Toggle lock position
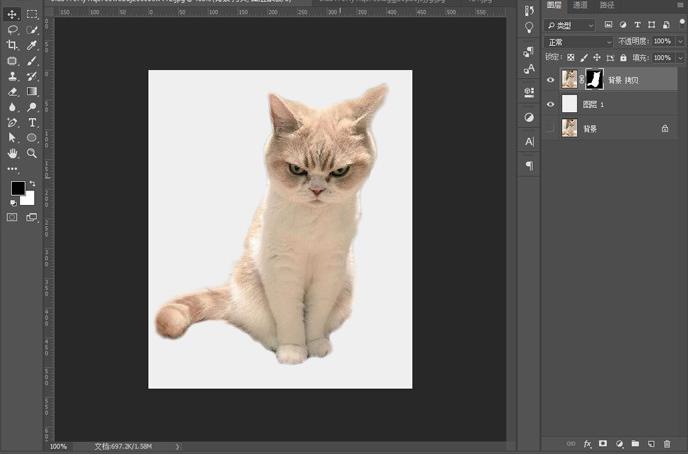 597,57
